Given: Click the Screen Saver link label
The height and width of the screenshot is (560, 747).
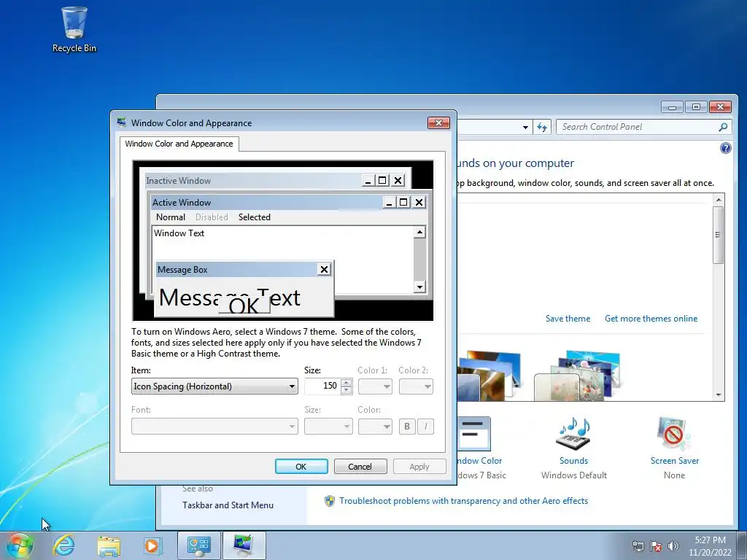Looking at the screenshot, I should tap(674, 461).
